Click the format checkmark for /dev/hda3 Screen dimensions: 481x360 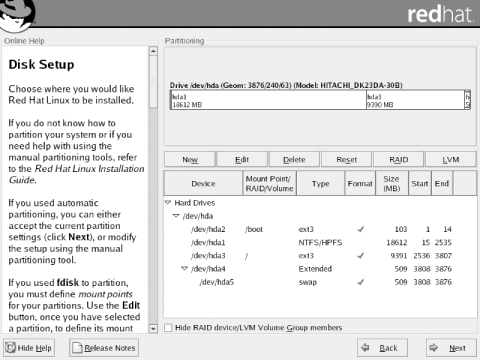click(x=360, y=256)
